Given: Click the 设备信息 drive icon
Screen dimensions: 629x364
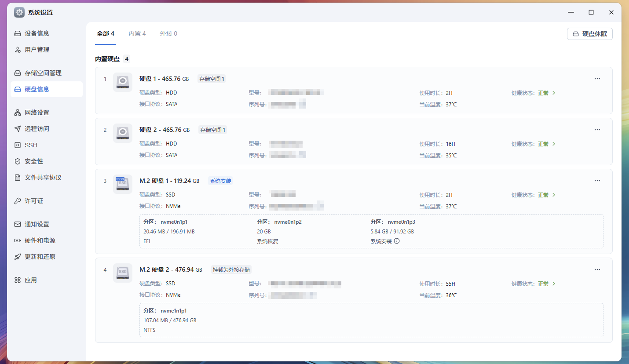Looking at the screenshot, I should 18,33.
